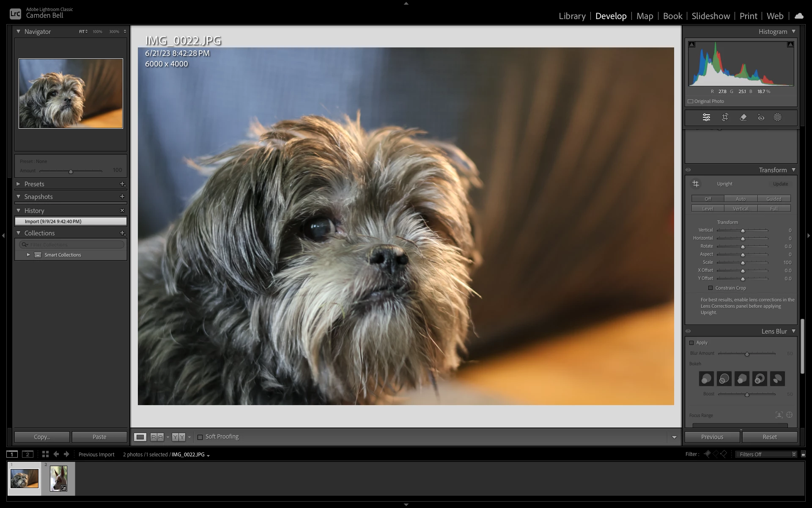Image resolution: width=812 pixels, height=508 pixels.
Task: Open grid view from filmstrip bar
Action: (x=45, y=454)
